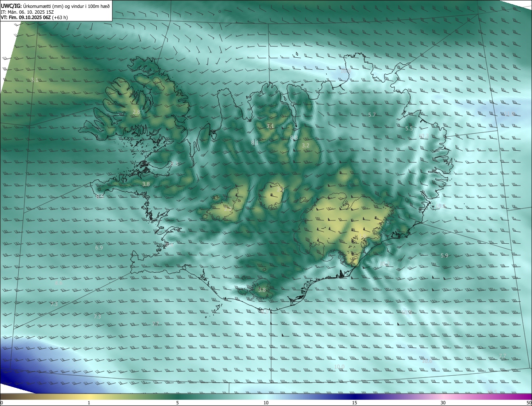Click the 5.7 precipitation value in the northeast
The width and height of the screenshot is (532, 406).
[372, 115]
